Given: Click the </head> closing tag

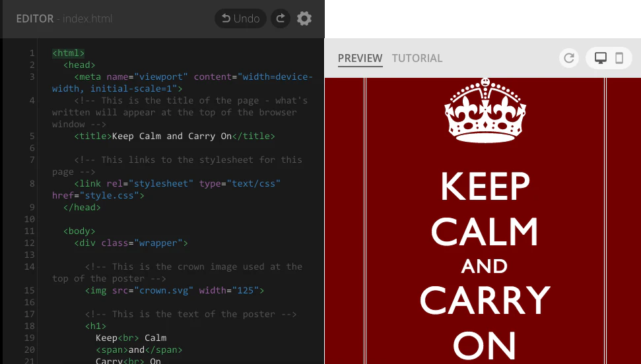Looking at the screenshot, I should (82, 208).
